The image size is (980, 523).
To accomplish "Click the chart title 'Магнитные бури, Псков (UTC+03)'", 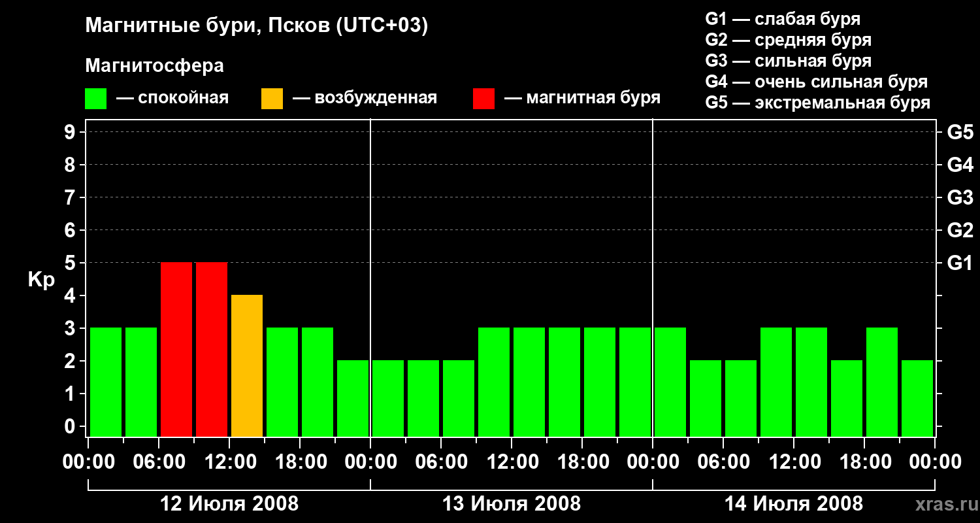I will click(x=257, y=27).
